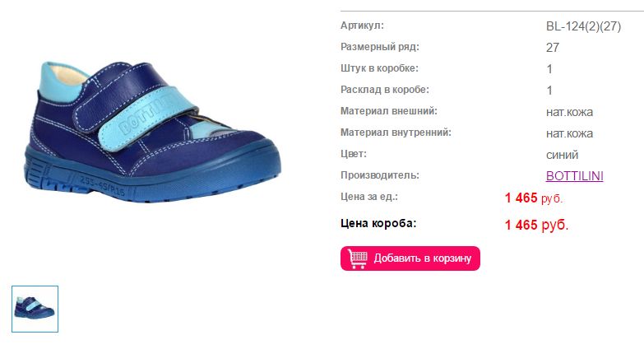The width and height of the screenshot is (644, 349).
Task: Click the bold Цена короба label
Action: point(378,223)
